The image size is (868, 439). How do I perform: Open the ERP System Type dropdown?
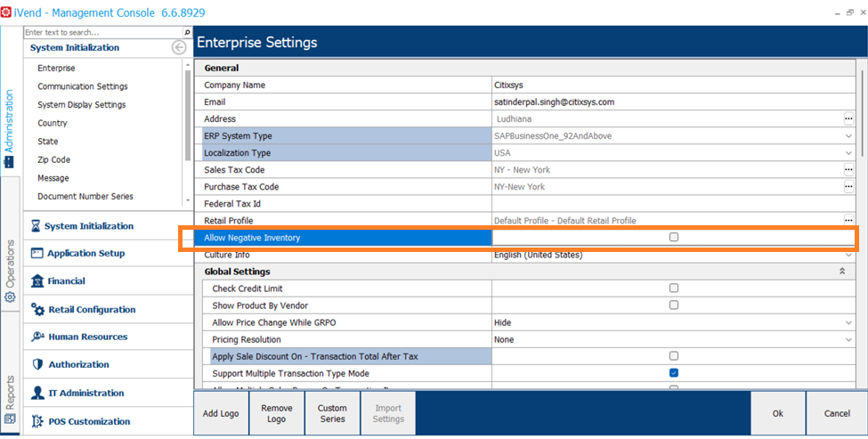[848, 136]
